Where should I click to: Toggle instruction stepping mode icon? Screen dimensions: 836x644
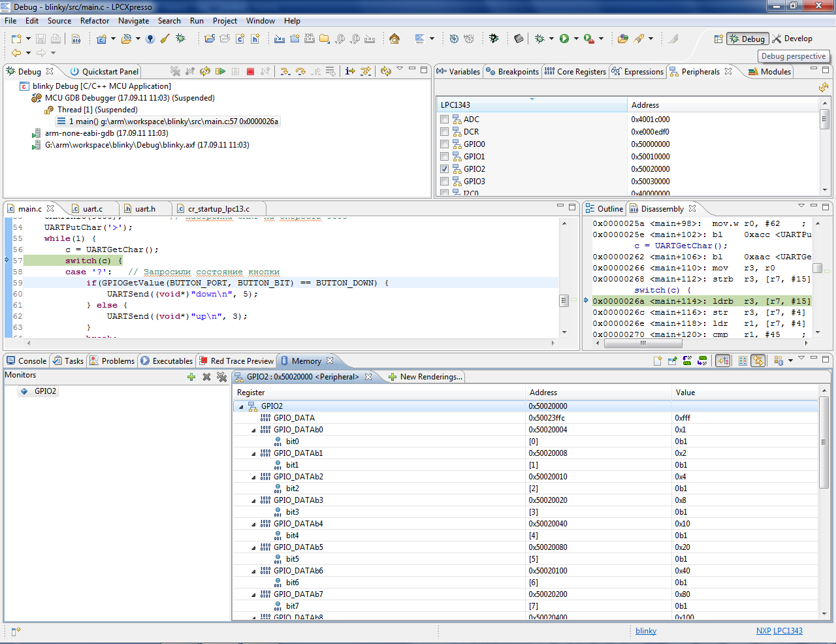pos(350,71)
